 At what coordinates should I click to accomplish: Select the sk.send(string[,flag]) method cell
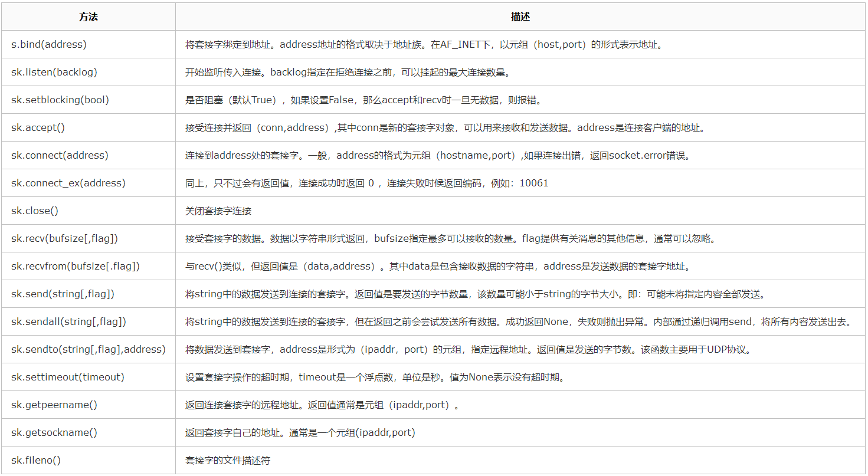point(89,294)
